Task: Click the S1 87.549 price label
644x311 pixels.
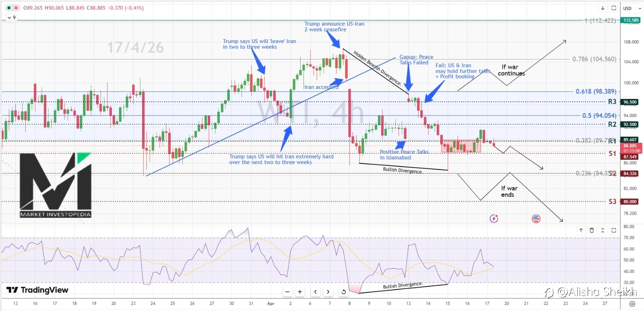Action: point(630,157)
